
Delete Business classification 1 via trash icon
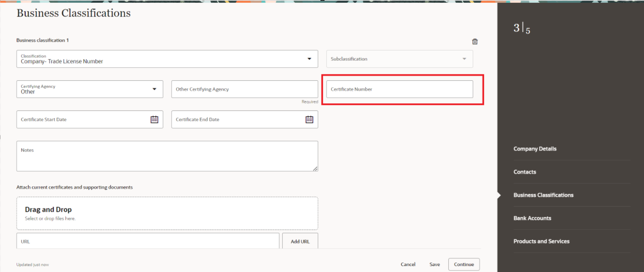pos(475,41)
